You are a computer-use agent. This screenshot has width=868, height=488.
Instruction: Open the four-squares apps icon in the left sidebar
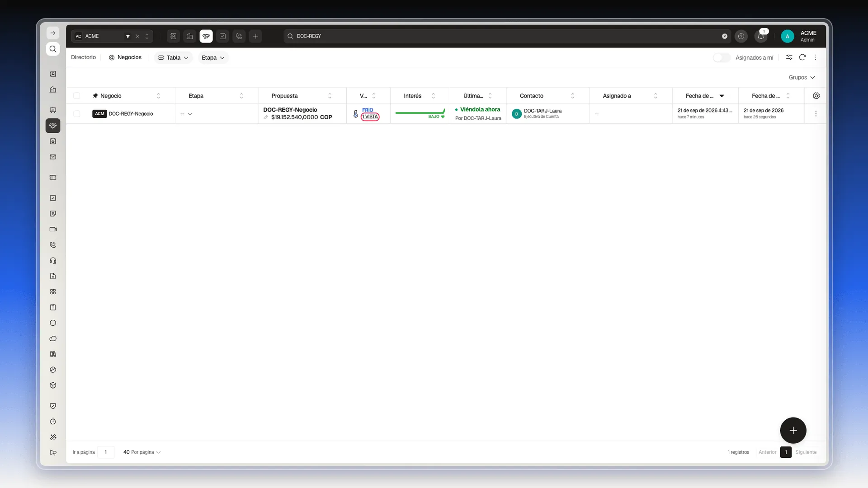[53, 292]
